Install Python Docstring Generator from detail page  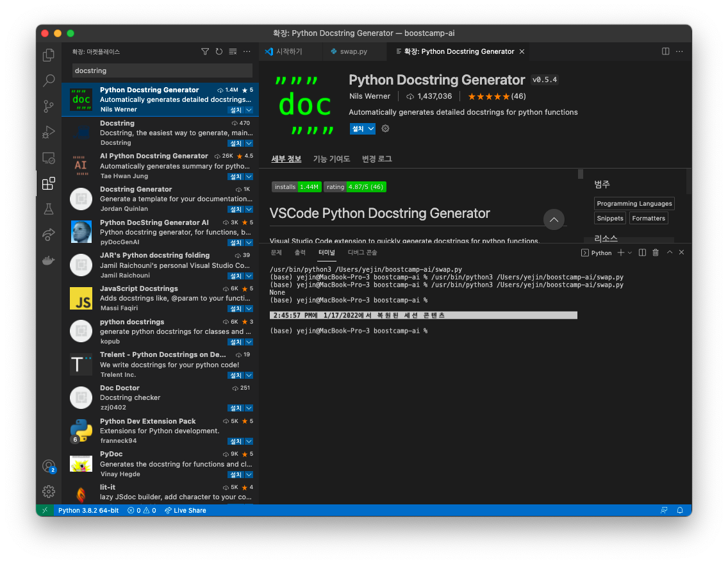pos(358,129)
